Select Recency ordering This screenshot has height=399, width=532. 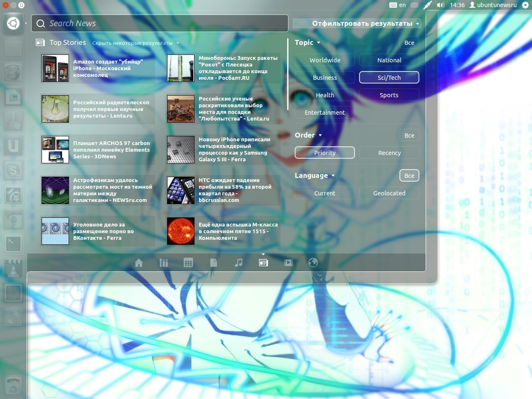[389, 153]
